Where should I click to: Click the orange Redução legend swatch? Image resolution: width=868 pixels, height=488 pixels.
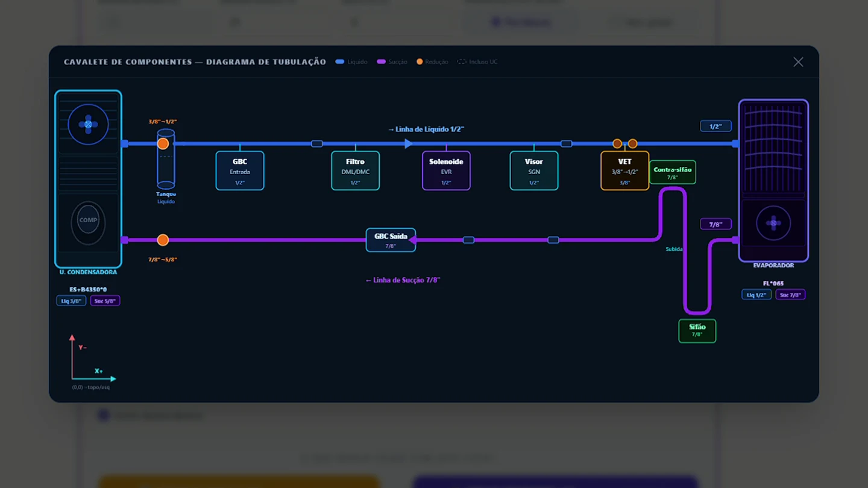point(420,62)
